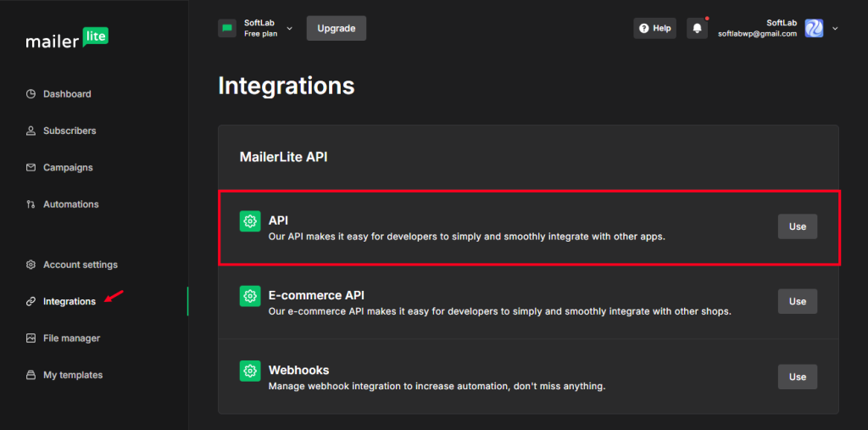Click the My templates stack icon
The width and height of the screenshot is (868, 430).
coord(31,375)
